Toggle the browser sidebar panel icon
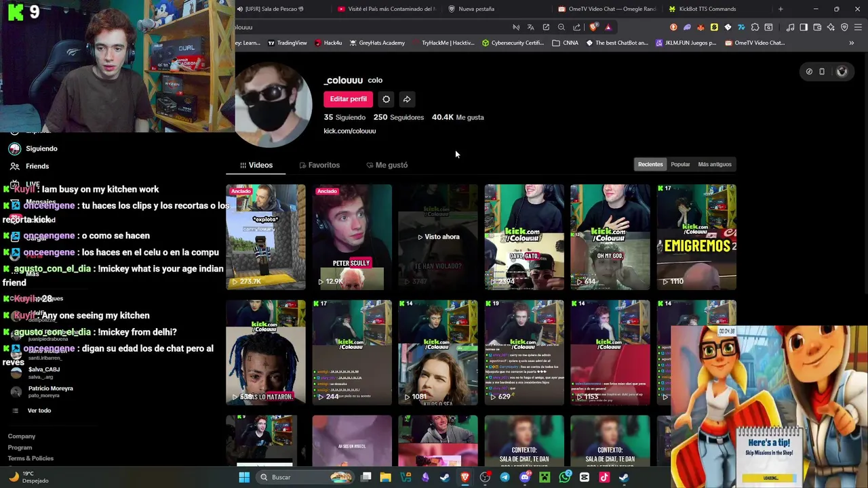This screenshot has width=868, height=488. coord(804,27)
